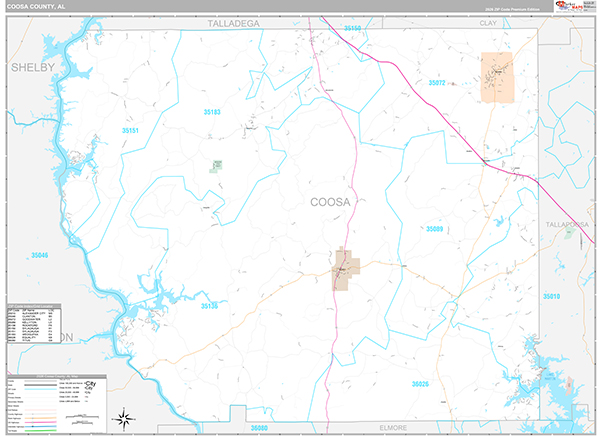Select ZIP code 35183 label
Screen dimensions: 600x436
pos(211,112)
